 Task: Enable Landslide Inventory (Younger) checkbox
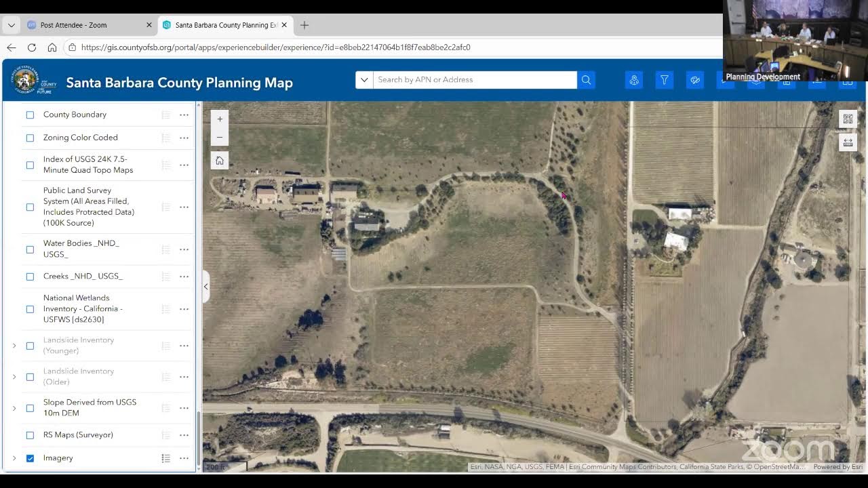(30, 346)
